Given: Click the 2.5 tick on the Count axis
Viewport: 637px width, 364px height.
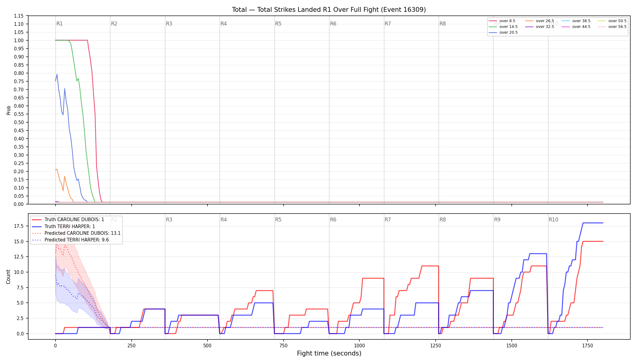Looking at the screenshot, I should 20,318.
